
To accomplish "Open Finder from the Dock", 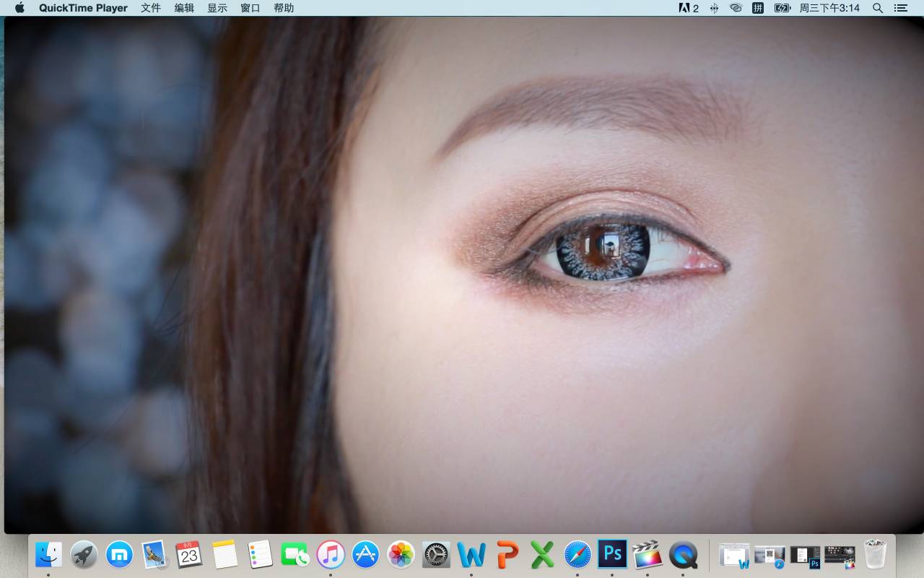I will [48, 555].
